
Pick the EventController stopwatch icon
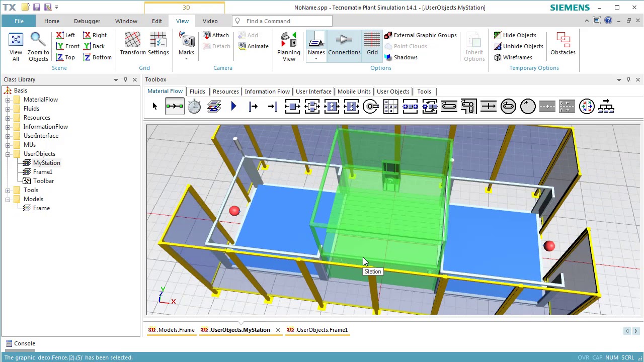pyautogui.click(x=194, y=106)
